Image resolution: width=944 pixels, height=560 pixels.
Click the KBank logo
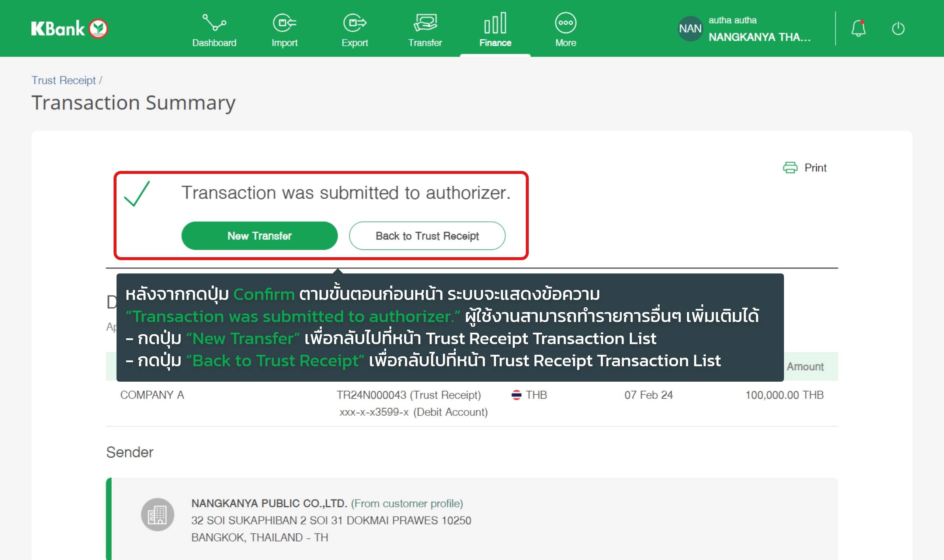tap(69, 29)
